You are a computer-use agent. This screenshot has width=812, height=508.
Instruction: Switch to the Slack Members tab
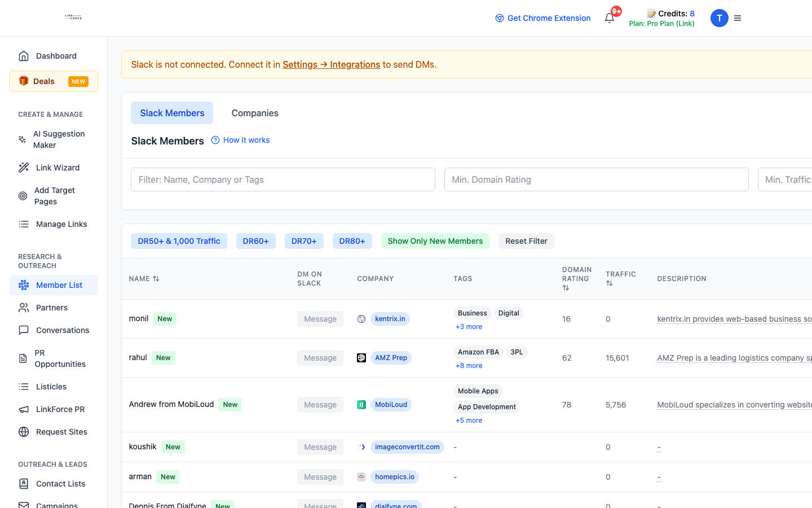[172, 113]
